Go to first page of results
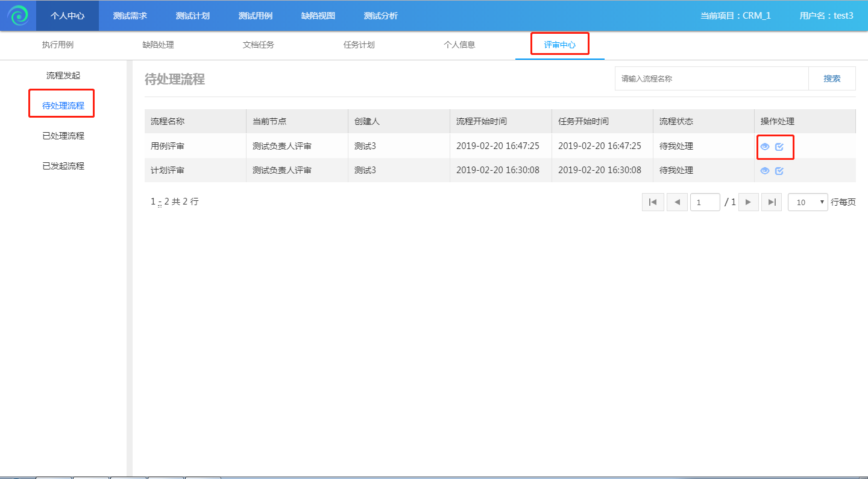This screenshot has width=868, height=479. (653, 202)
